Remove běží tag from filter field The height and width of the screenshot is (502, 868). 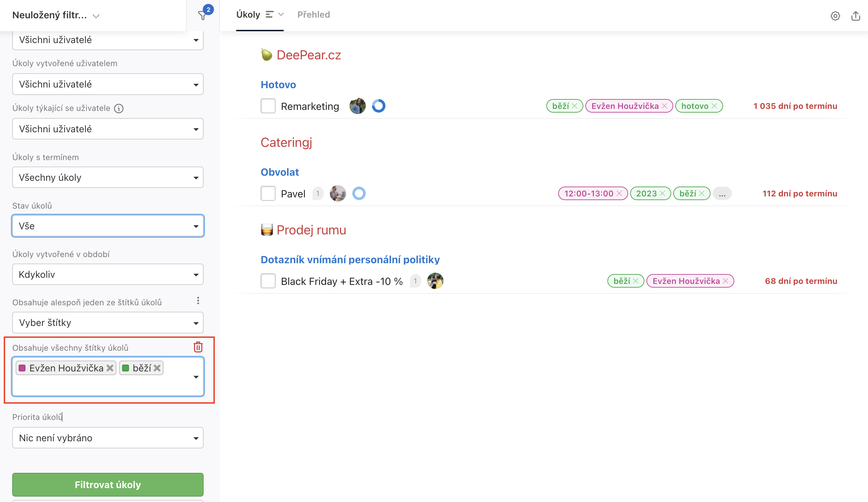[x=157, y=368]
